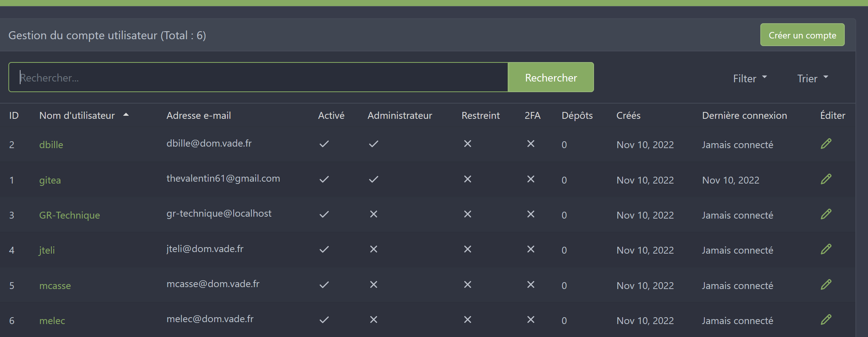Screen dimensions: 868x337
Task: Open the dbille user profile link
Action: pyautogui.click(x=51, y=145)
